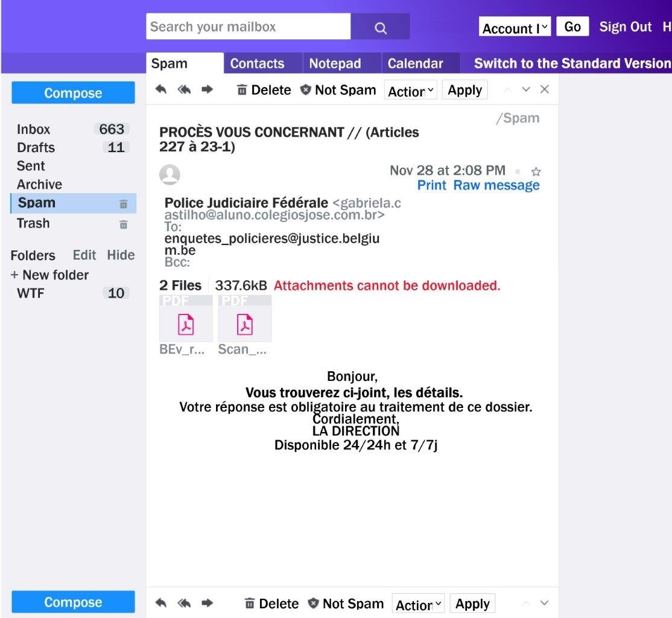
Task: Expand the top Action dropdown
Action: (411, 90)
